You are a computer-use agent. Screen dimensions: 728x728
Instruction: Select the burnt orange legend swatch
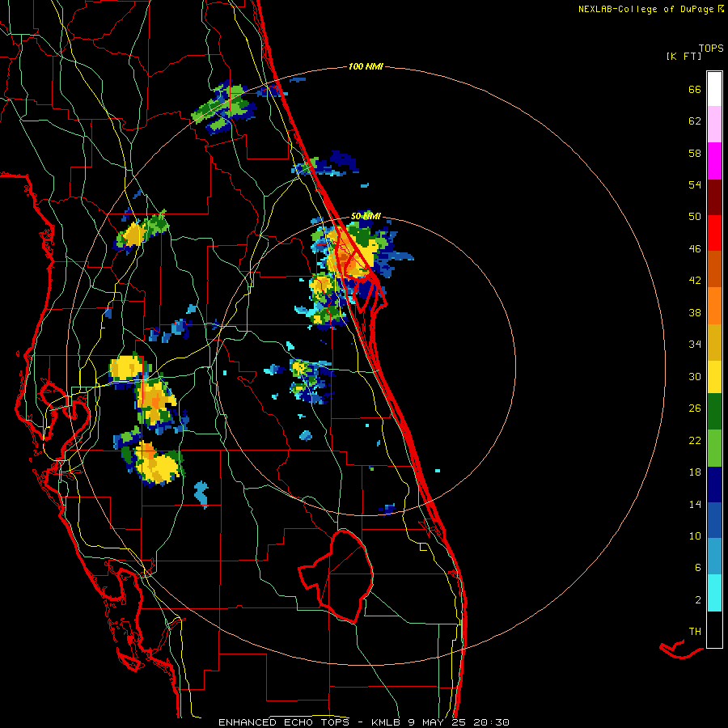tap(714, 269)
